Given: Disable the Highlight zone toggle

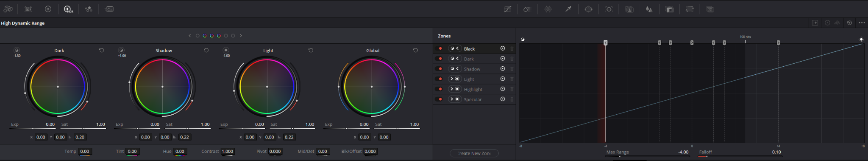Looking at the screenshot, I should [x=440, y=89].
